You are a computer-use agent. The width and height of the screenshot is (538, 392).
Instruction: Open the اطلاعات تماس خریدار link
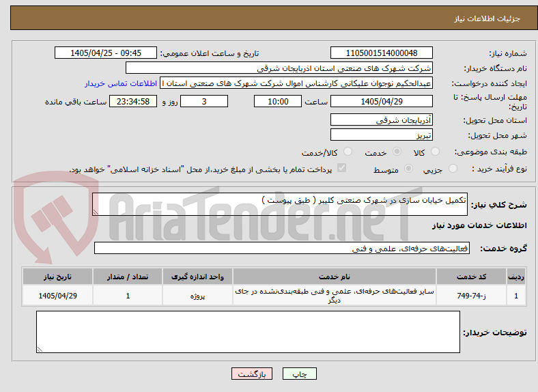click(121, 83)
